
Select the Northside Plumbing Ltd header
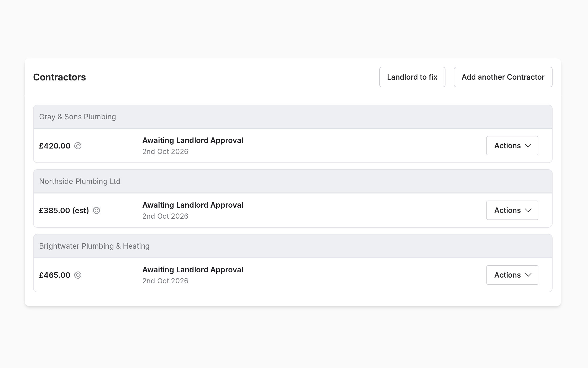[293, 181]
